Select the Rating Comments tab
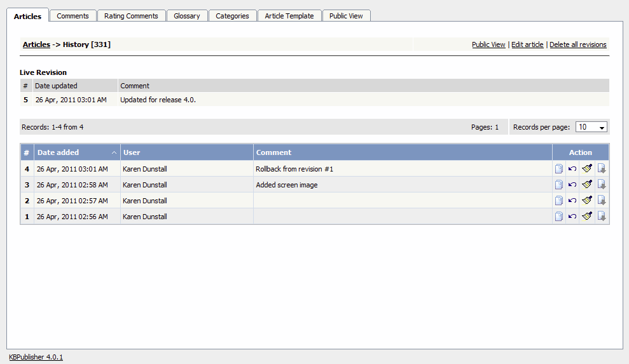The height and width of the screenshot is (364, 629). point(132,16)
